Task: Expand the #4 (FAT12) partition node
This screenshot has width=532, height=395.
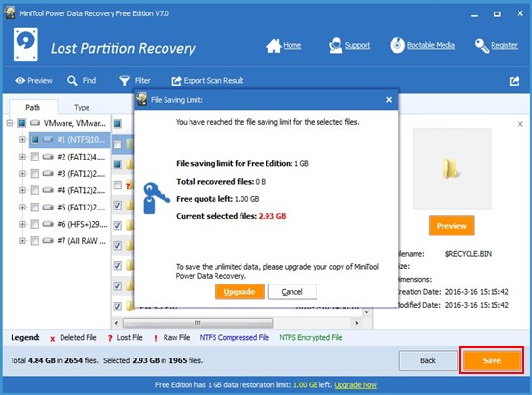Action: point(22,190)
